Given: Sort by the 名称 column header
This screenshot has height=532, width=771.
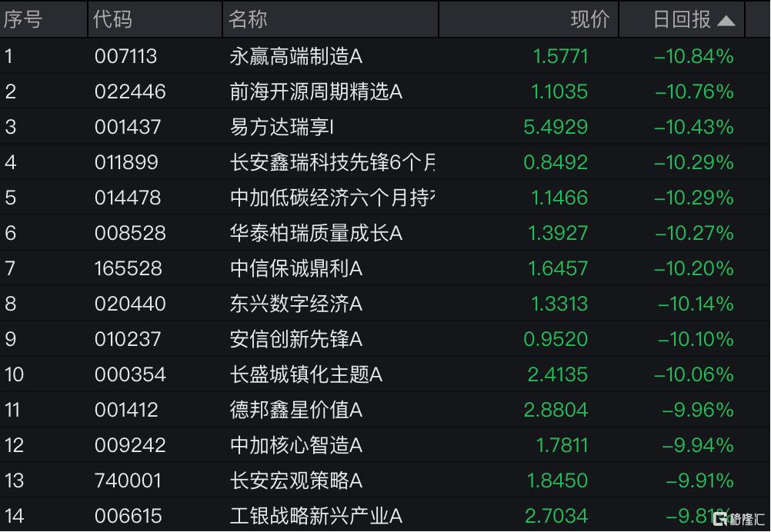Looking at the screenshot, I should click(330, 19).
